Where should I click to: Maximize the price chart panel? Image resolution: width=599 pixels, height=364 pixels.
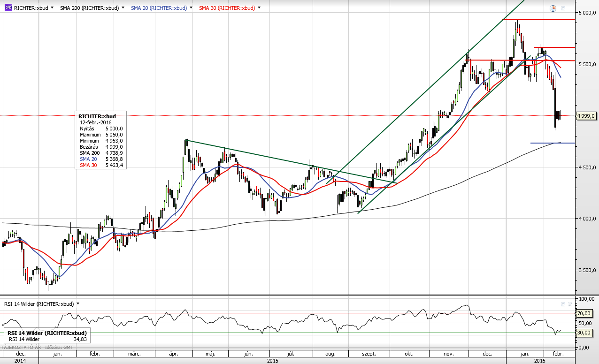[563, 8]
